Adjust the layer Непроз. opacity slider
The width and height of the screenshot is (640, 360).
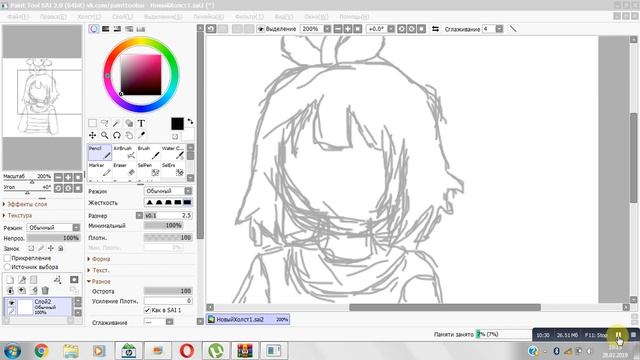(x=53, y=238)
